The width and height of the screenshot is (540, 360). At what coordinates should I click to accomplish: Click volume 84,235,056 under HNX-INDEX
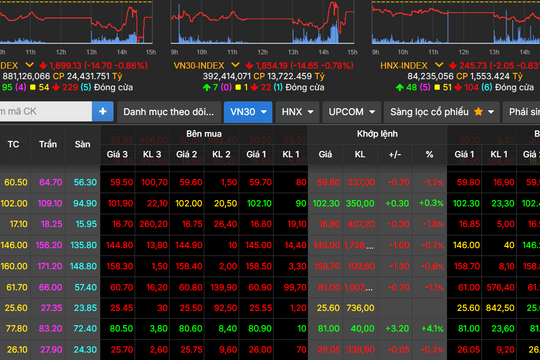pos(430,76)
